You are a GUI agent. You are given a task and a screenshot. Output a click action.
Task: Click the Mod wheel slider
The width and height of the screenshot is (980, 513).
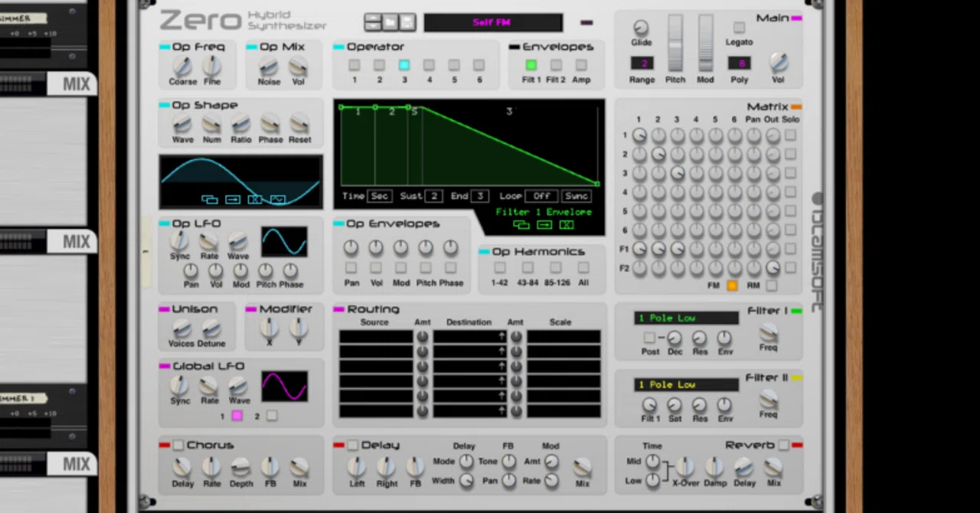tap(705, 43)
